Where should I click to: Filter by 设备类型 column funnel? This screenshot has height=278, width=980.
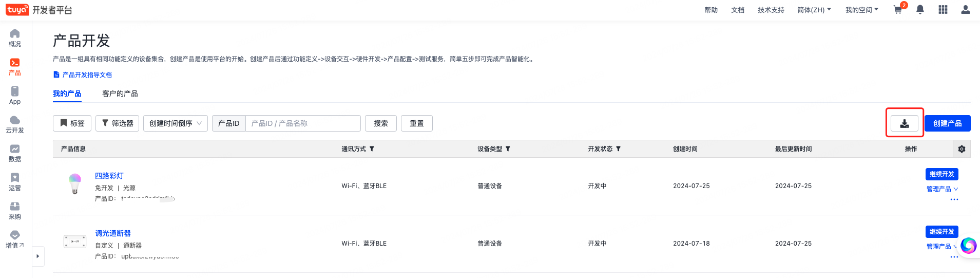[508, 149]
